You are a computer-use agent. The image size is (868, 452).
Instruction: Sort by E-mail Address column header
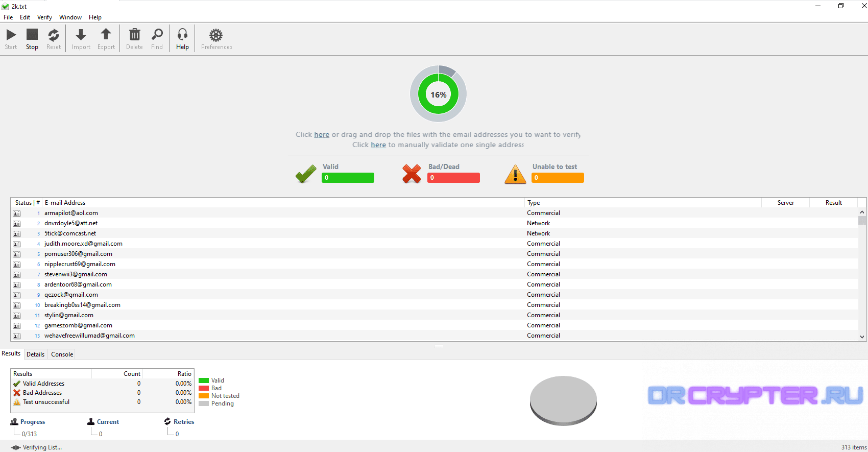(x=283, y=203)
